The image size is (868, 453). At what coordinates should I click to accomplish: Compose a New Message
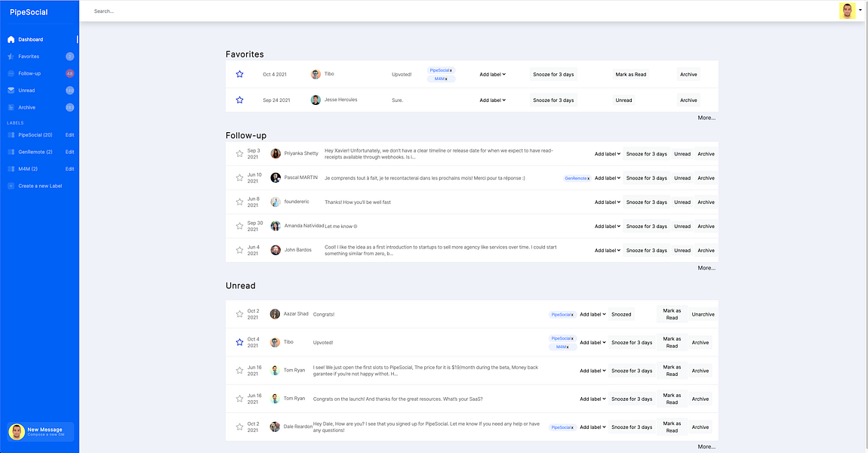41,432
